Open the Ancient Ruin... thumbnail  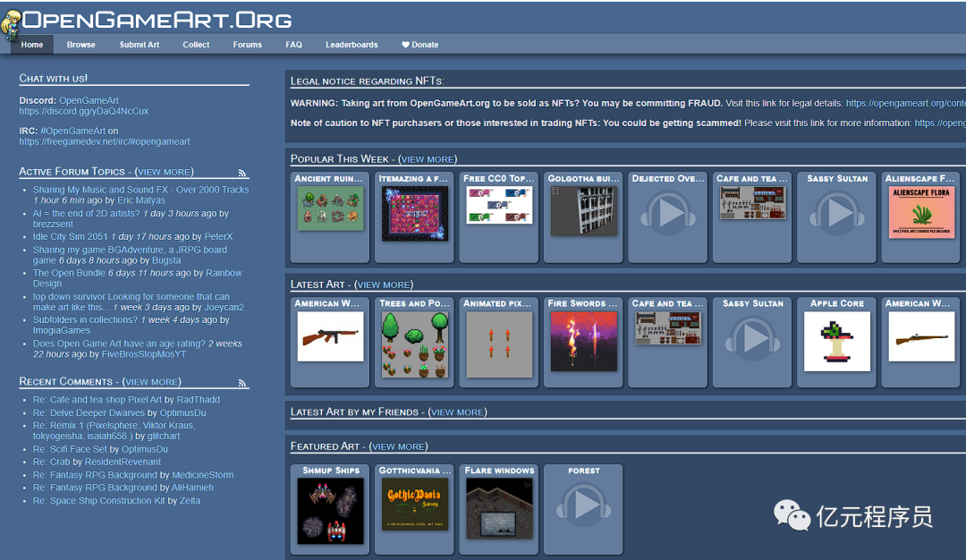coord(330,208)
